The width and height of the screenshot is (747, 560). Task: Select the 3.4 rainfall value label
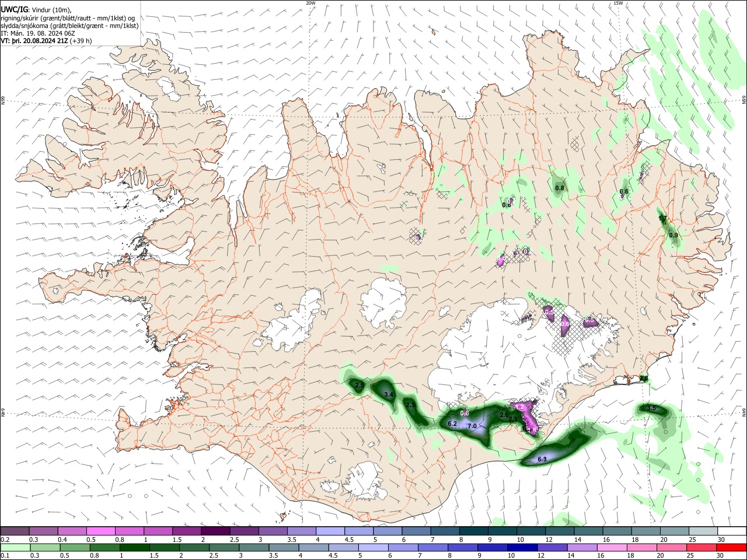(x=389, y=395)
